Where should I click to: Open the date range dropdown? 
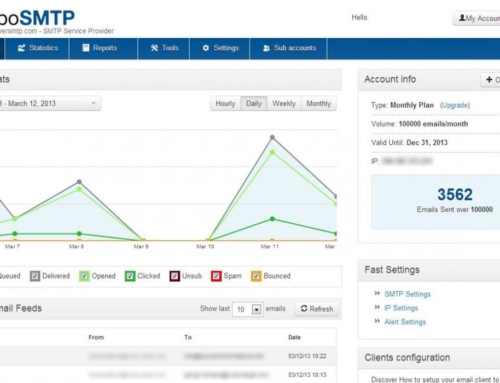click(50, 103)
